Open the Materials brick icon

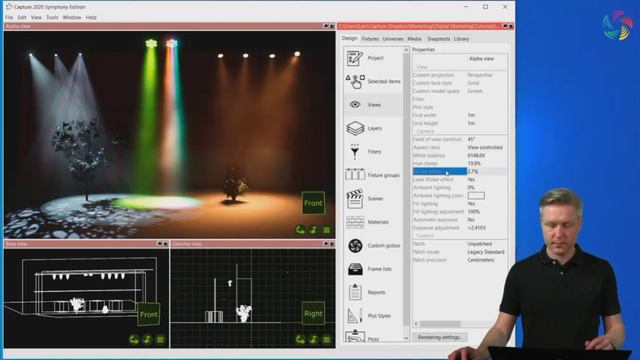[x=355, y=222]
